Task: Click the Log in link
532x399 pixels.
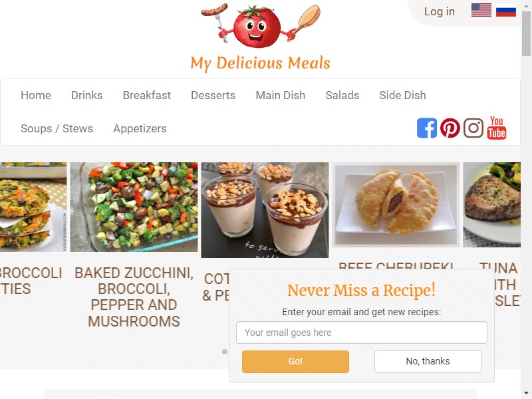Action: [x=440, y=11]
